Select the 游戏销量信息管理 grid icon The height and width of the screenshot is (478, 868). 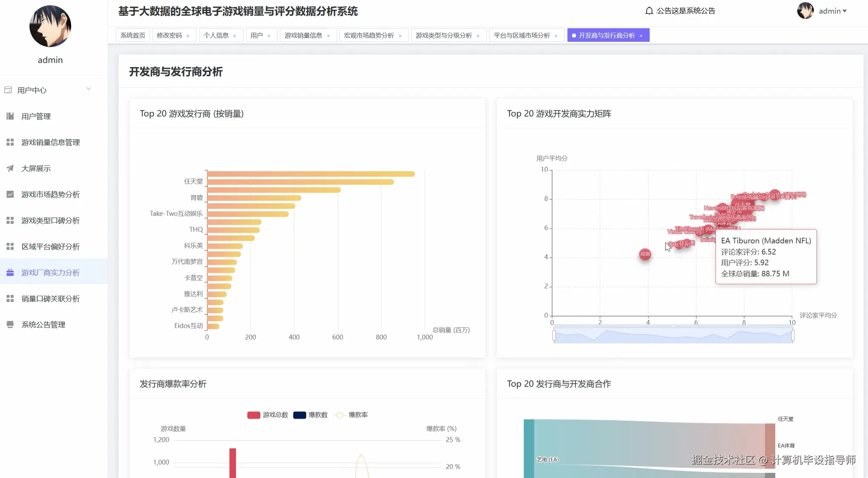10,142
